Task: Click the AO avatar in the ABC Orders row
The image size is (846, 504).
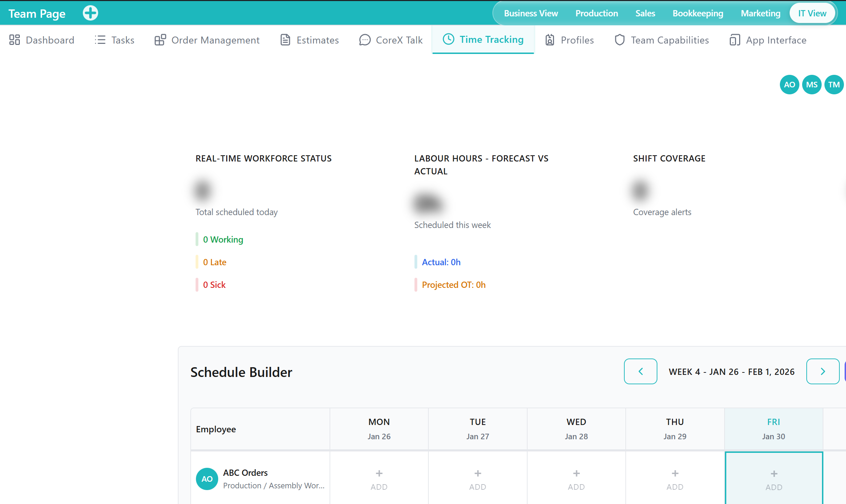Action: 207,479
